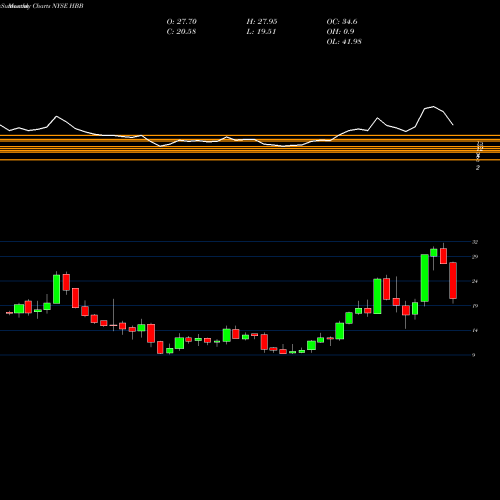Click the price axis label '32'
Image resolution: width=500 pixels, height=500 pixels.
click(475, 242)
